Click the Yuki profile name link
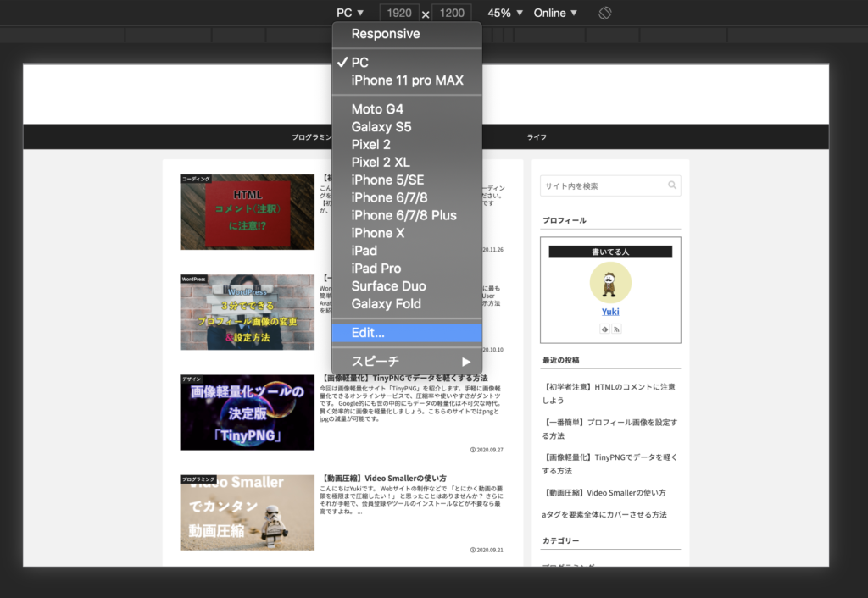Screen dimensions: 868x598 [x=610, y=312]
